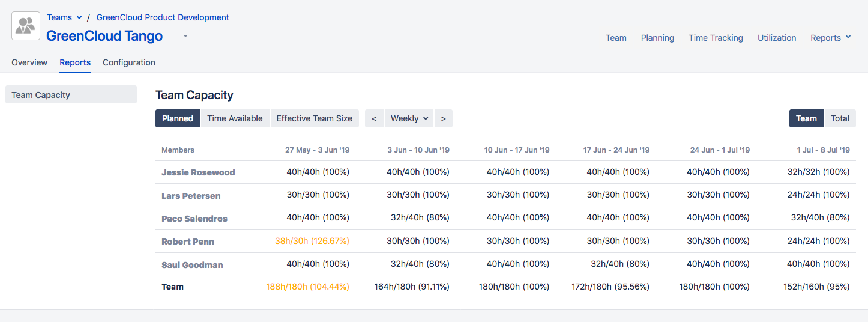
Task: Open the Planning page link
Action: point(657,38)
